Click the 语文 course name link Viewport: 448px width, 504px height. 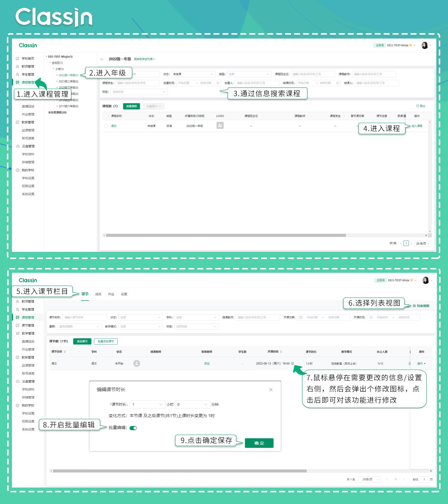(114, 126)
